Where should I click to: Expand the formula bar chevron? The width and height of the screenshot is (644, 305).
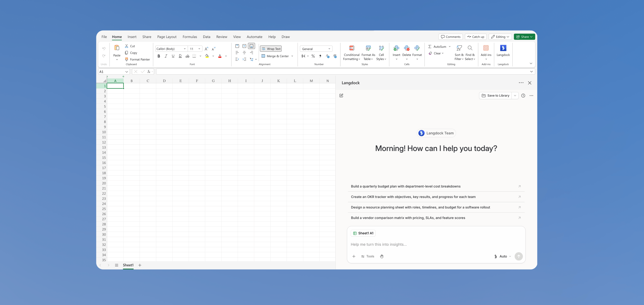531,71
